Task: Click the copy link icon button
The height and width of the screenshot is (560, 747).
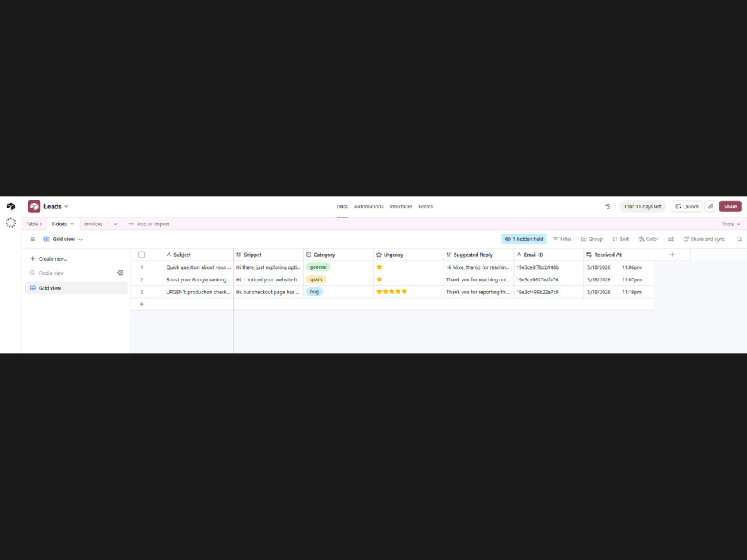Action: pyautogui.click(x=710, y=206)
